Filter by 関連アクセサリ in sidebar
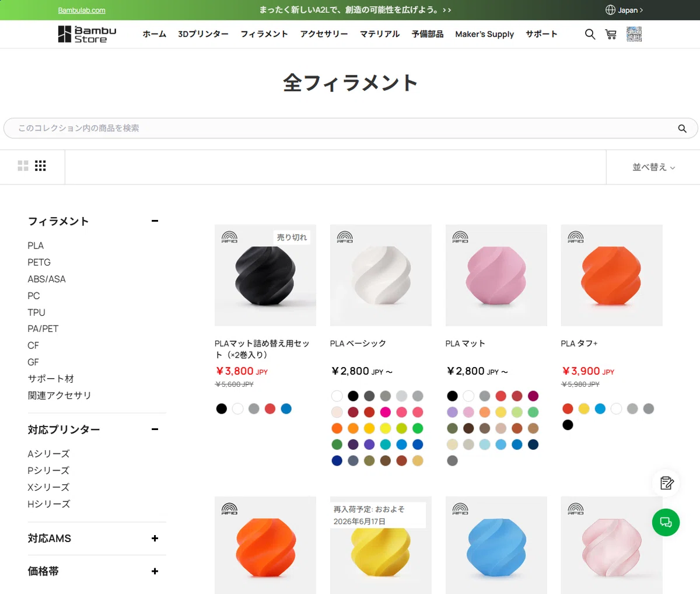This screenshot has height=594, width=700. click(60, 396)
